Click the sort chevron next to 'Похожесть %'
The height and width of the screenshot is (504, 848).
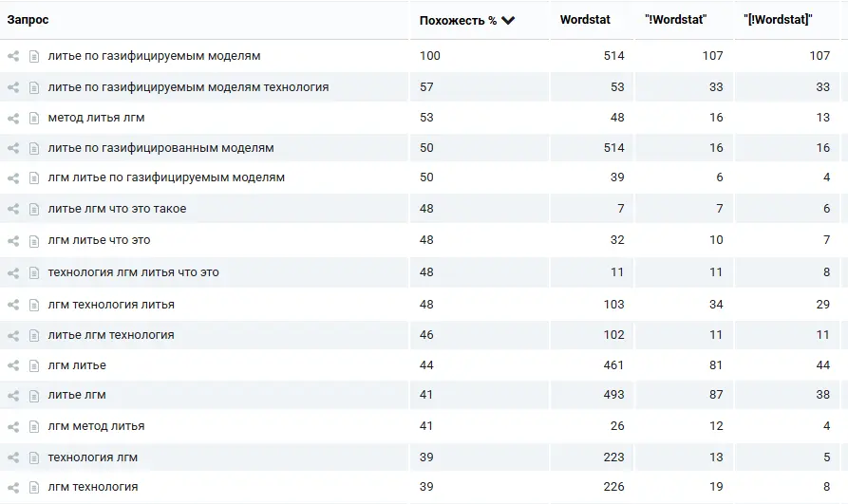point(508,21)
